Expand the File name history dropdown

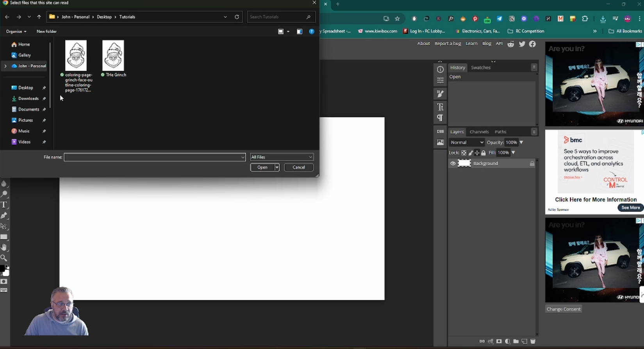(x=243, y=157)
